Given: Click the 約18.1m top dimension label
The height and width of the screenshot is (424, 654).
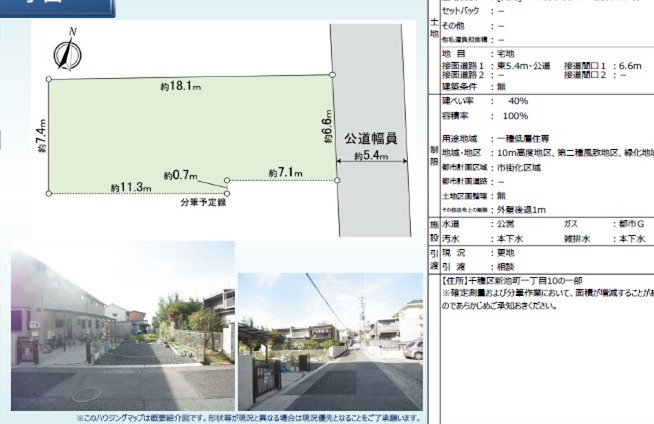Looking at the screenshot, I should point(180,87).
